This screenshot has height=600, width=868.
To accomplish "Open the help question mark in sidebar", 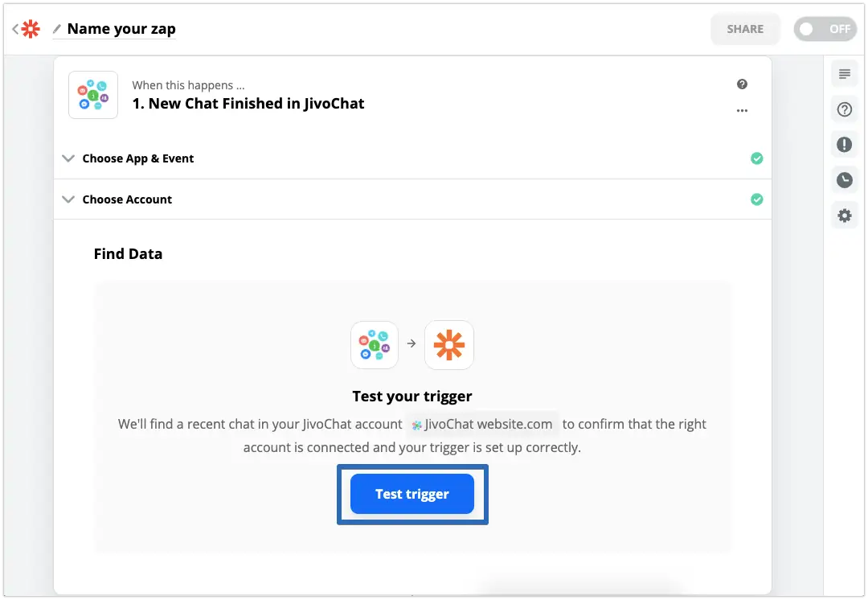I will [844, 109].
